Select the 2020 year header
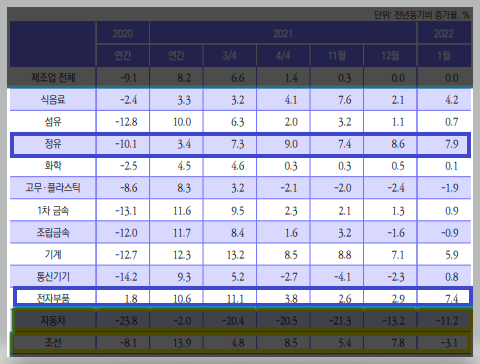Image resolution: width=480 pixels, height=364 pixels. 123,34
